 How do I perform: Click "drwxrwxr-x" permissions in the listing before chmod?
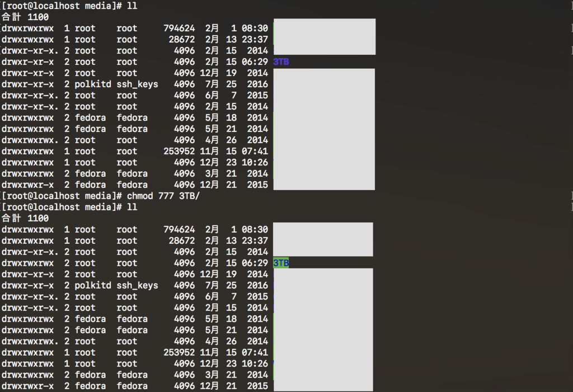[x=28, y=185]
